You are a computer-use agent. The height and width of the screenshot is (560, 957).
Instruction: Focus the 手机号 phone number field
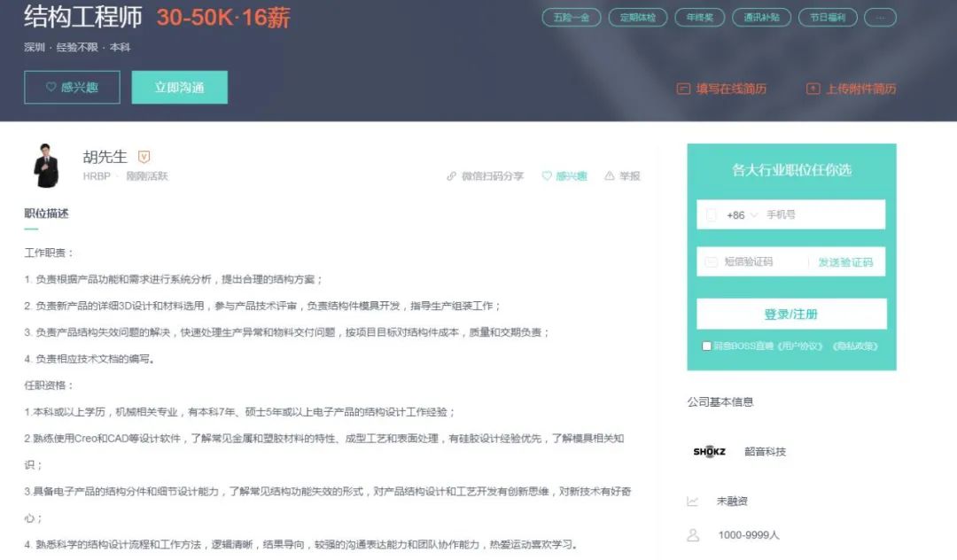pyautogui.click(x=820, y=215)
